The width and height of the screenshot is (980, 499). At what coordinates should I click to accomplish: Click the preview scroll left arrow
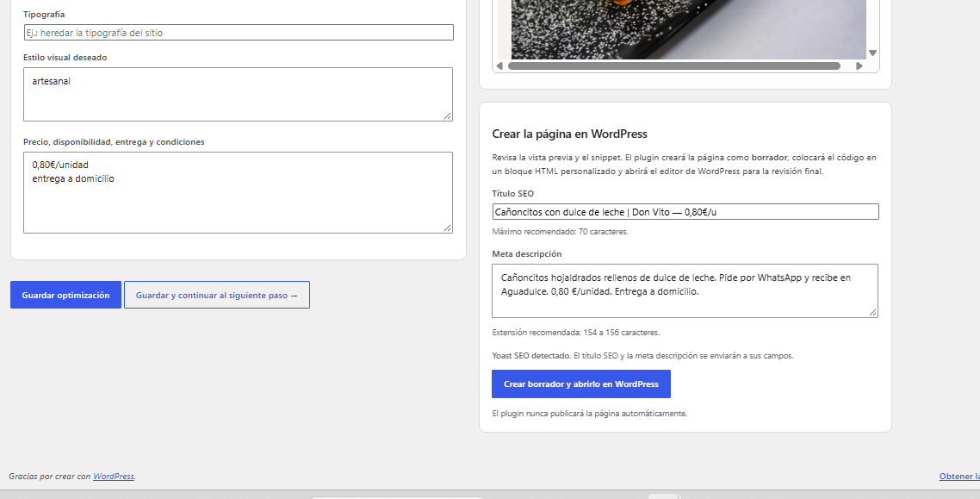(499, 65)
